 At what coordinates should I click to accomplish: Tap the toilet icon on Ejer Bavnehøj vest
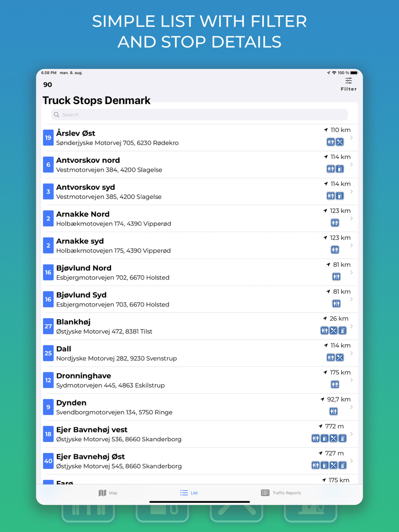click(x=316, y=438)
